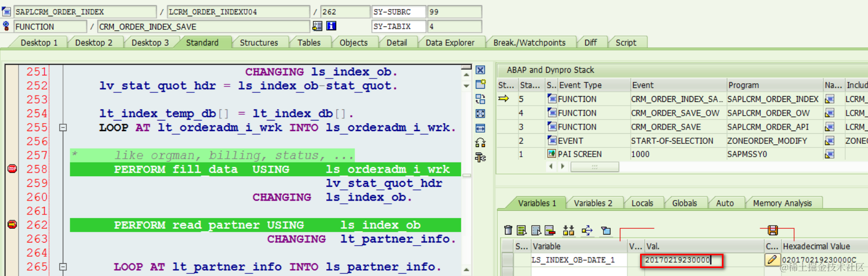Toggle the breakpoint marker on line 262
Image resolution: width=868 pixels, height=276 pixels.
[x=12, y=225]
